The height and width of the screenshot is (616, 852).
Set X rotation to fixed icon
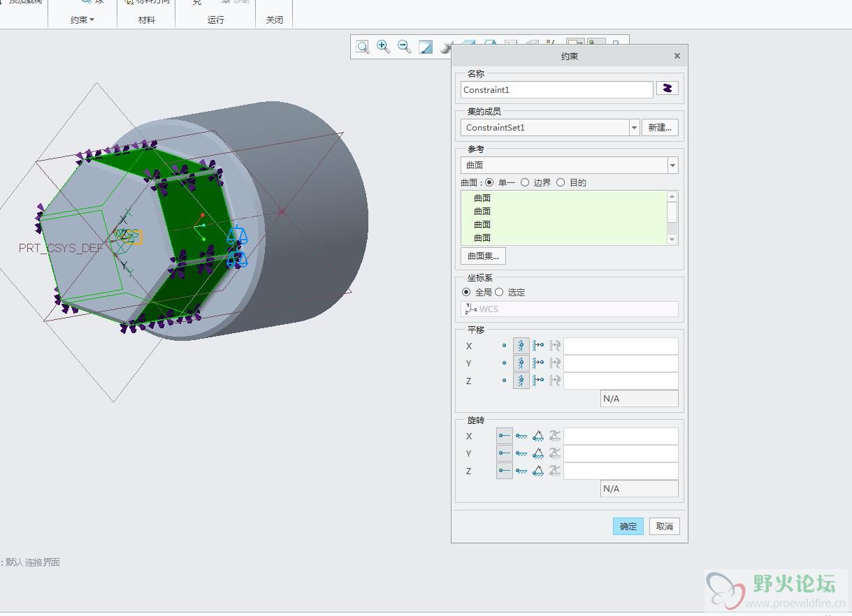point(521,436)
